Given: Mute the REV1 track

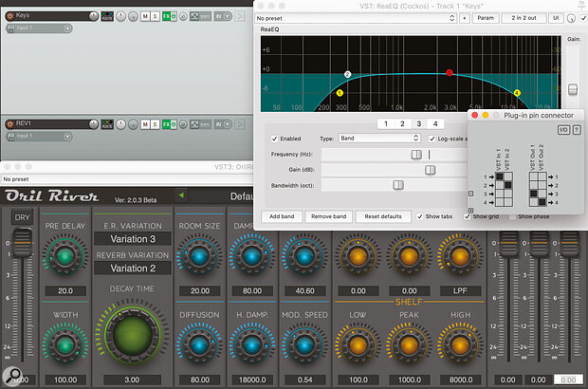Looking at the screenshot, I should pyautogui.click(x=145, y=124).
